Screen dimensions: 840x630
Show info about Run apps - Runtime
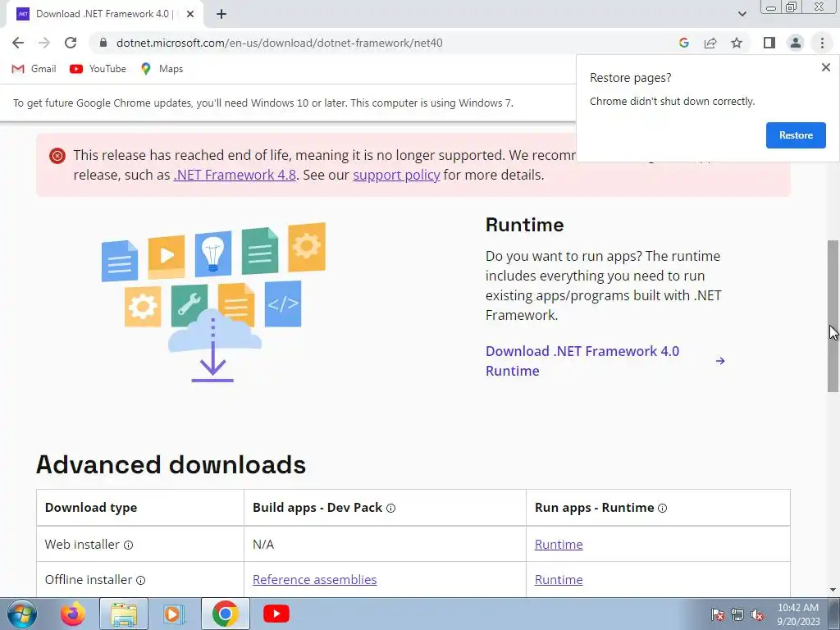662,509
